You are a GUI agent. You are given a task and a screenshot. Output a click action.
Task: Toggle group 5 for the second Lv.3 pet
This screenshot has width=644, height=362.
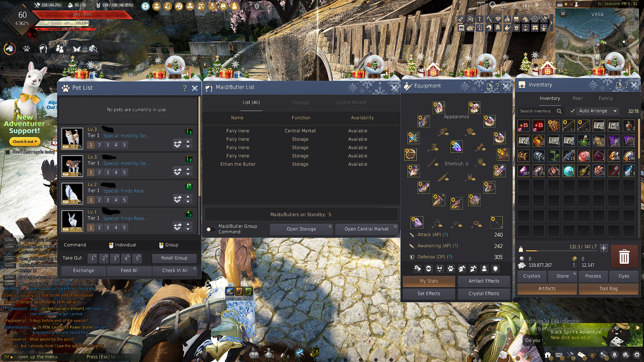(x=124, y=173)
